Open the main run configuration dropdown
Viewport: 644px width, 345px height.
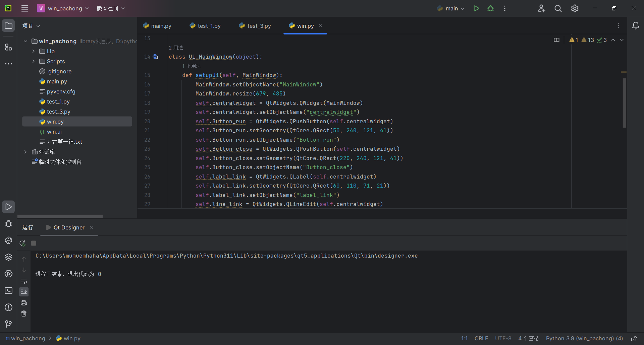click(x=451, y=8)
